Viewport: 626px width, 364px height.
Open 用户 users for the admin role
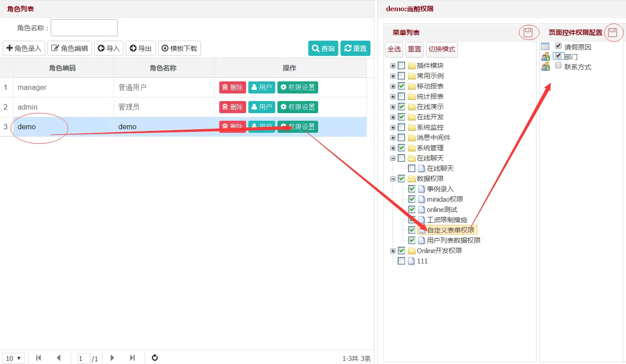pyautogui.click(x=262, y=107)
